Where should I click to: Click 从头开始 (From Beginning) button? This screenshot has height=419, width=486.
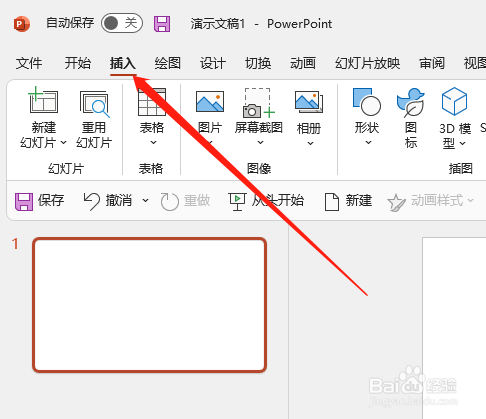(x=266, y=201)
